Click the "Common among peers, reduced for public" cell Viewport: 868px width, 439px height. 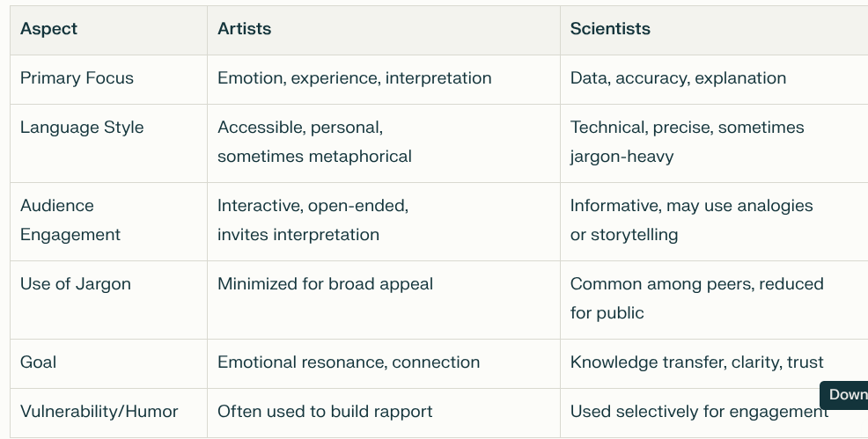(x=696, y=298)
